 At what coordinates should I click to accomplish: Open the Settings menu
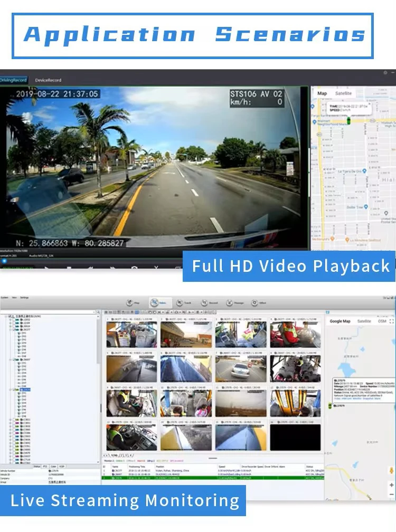(x=24, y=298)
